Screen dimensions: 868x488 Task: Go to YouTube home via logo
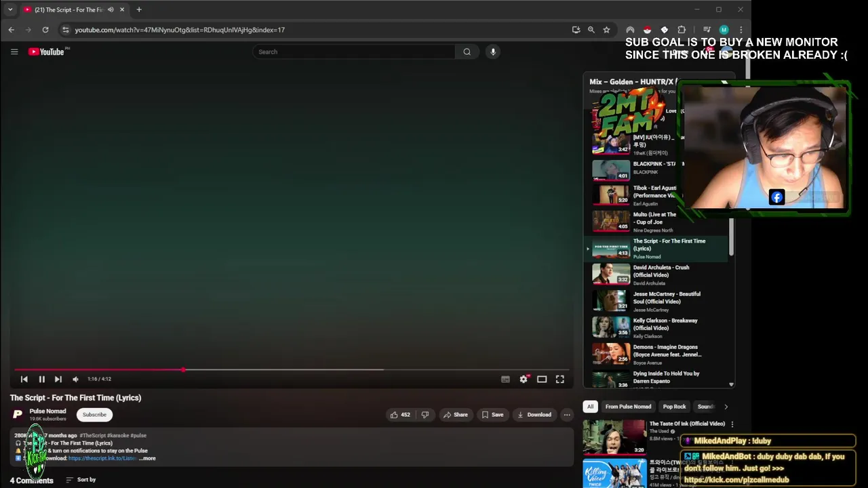click(x=46, y=52)
